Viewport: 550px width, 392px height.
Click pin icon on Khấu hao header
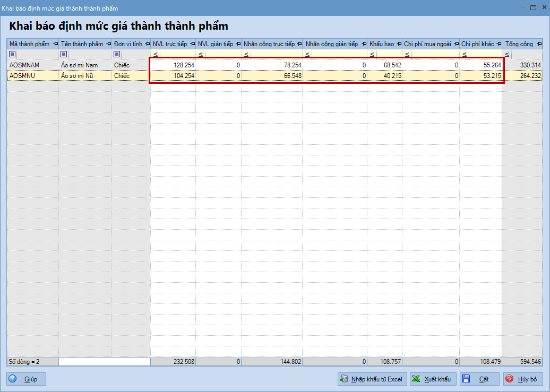click(x=399, y=44)
